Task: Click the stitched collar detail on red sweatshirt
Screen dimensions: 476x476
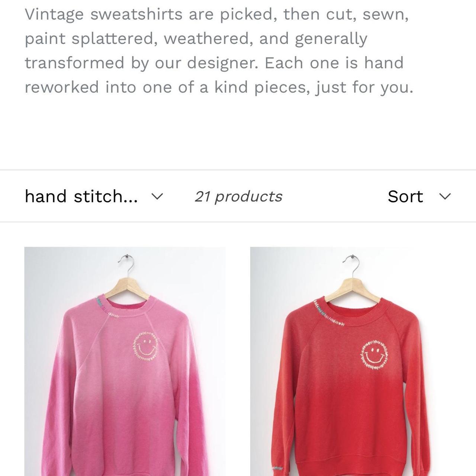Action: (x=328, y=313)
